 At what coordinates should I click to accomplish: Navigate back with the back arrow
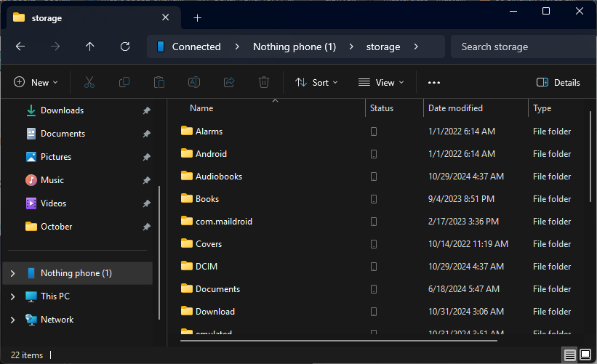(x=20, y=46)
